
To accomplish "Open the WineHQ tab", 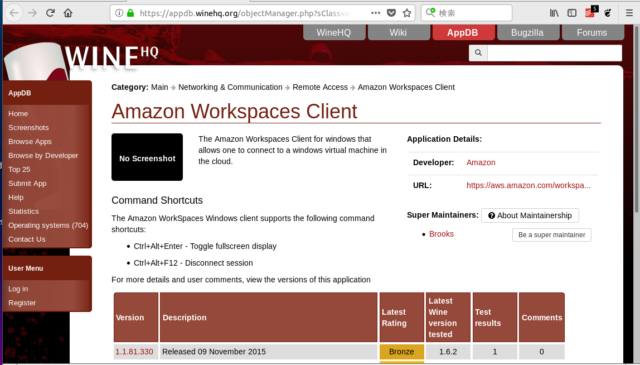I will click(334, 33).
